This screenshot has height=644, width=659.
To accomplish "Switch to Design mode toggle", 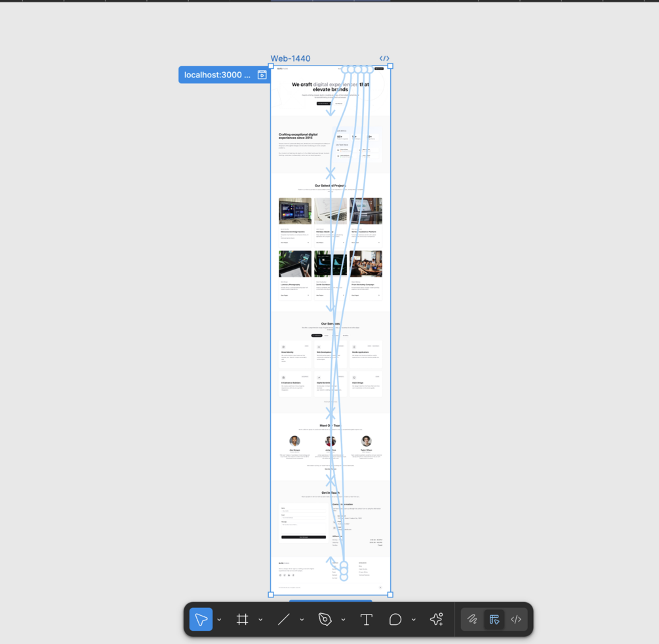I will (494, 619).
